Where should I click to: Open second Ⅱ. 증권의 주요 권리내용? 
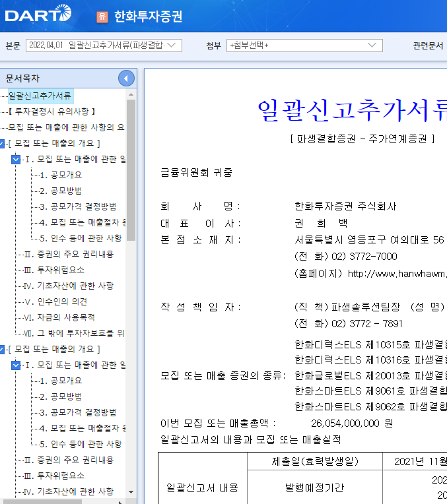tap(69, 460)
